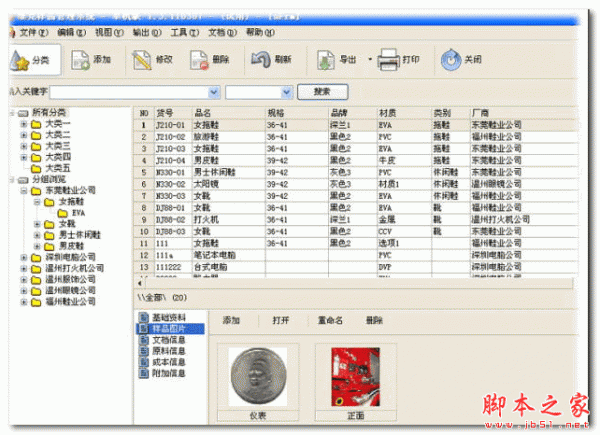Click the 品名 column header
Image resolution: width=600 pixels, height=435 pixels.
tap(228, 113)
